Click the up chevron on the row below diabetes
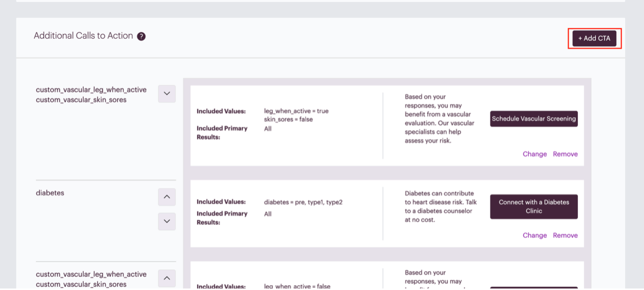This screenshot has height=290, width=644. [x=167, y=278]
